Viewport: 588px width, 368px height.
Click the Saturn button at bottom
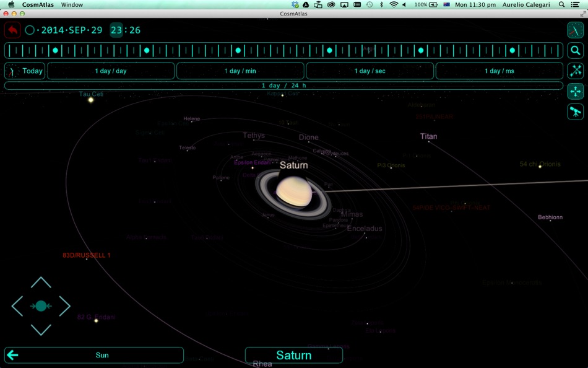pyautogui.click(x=293, y=355)
